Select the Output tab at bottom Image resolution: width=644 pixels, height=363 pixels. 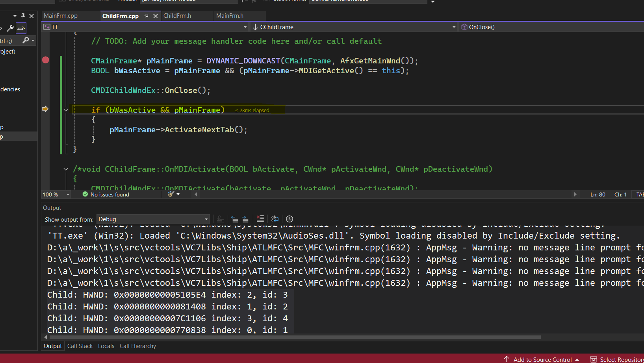point(53,346)
